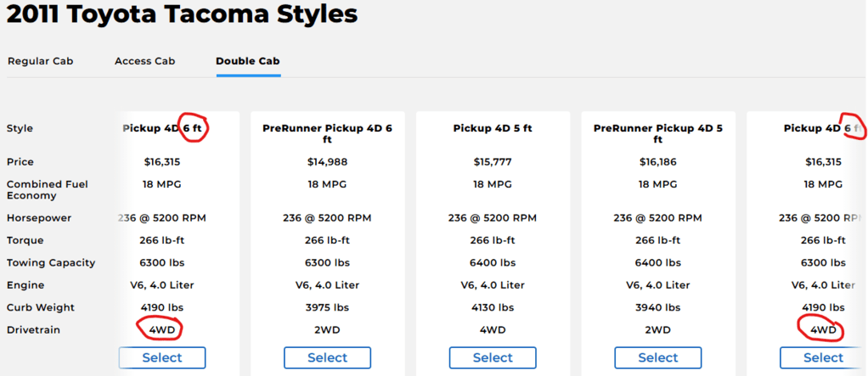Click the 3940 lbs curb weight value
Viewport: 868px width, 376px height.
pos(657,307)
